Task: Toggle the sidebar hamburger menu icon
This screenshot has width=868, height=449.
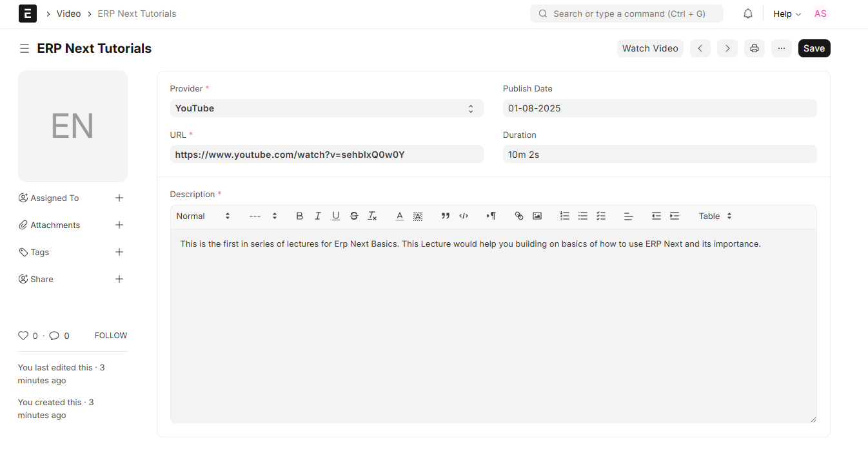Action: click(25, 48)
